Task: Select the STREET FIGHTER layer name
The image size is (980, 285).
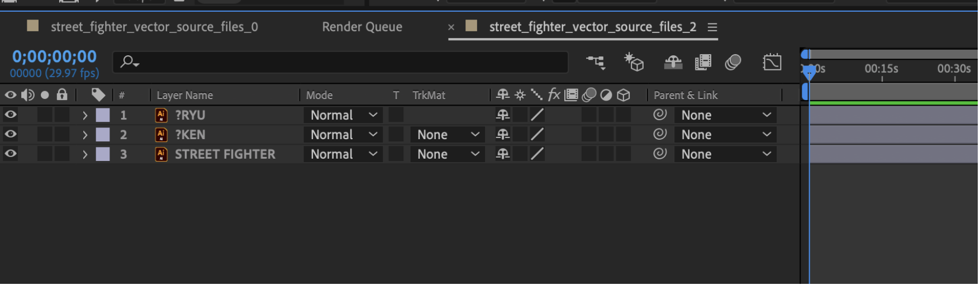Action: click(x=225, y=154)
